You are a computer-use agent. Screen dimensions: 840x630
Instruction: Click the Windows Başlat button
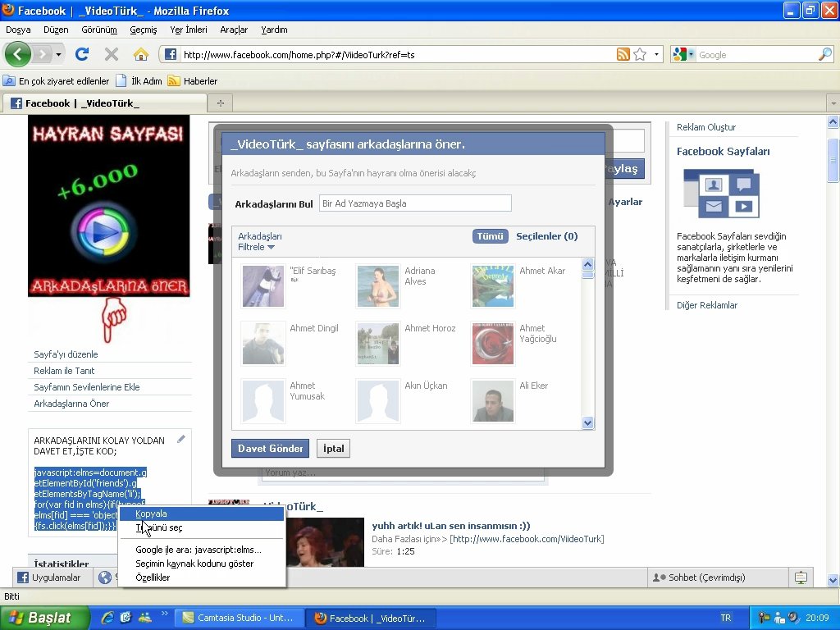tap(44, 618)
